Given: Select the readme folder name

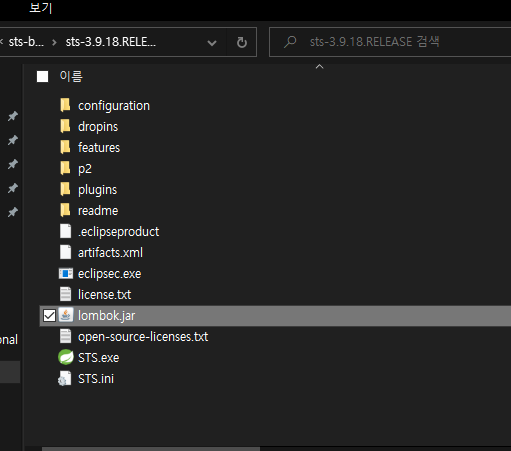Looking at the screenshot, I should (x=98, y=211).
